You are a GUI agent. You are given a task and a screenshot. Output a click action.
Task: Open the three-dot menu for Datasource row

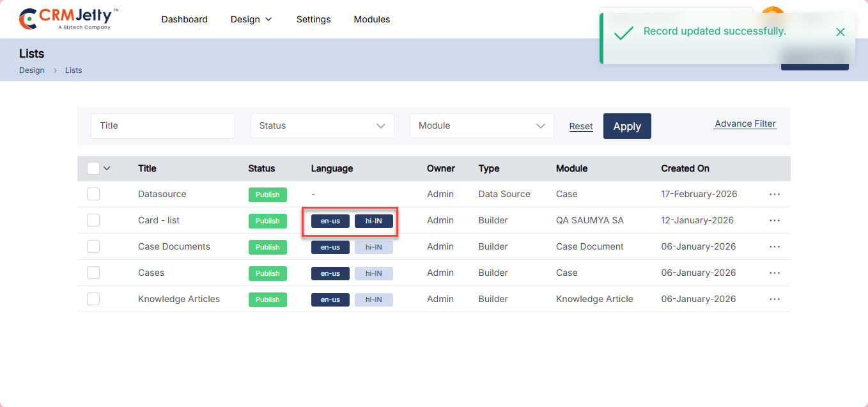774,194
